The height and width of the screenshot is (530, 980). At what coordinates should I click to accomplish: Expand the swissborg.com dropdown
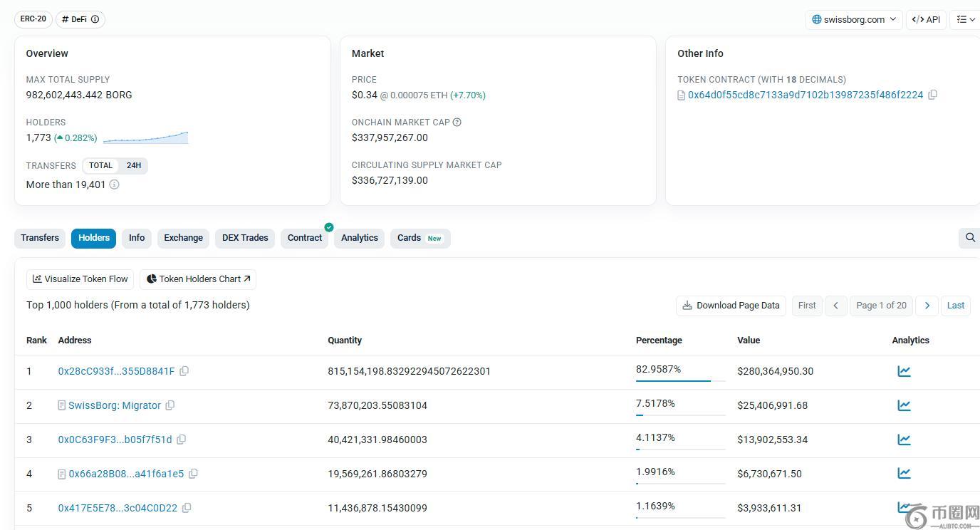[x=854, y=19]
